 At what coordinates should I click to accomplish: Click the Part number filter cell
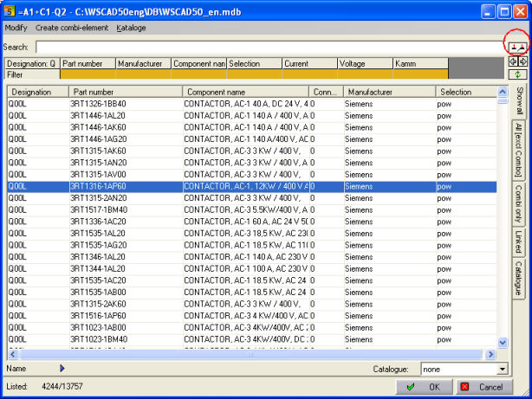click(88, 74)
